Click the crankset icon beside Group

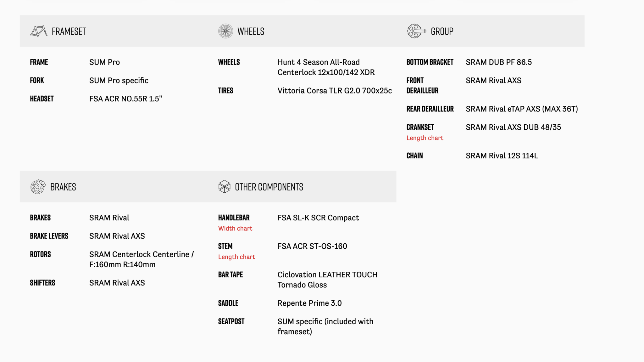tap(417, 31)
